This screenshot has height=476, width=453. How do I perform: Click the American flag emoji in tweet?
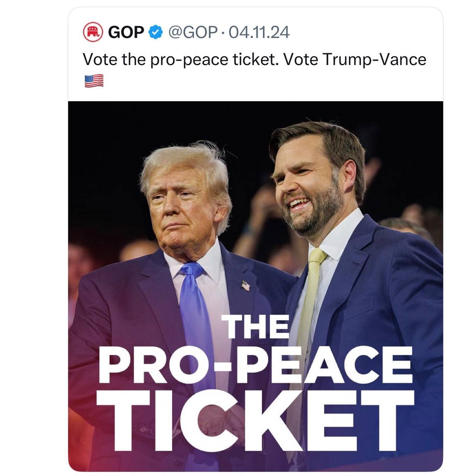[94, 81]
